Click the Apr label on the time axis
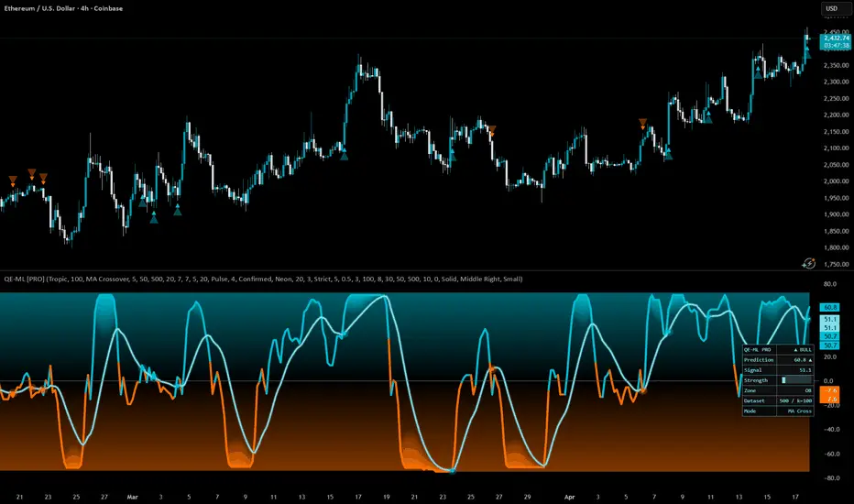The width and height of the screenshot is (854, 504). point(570,497)
